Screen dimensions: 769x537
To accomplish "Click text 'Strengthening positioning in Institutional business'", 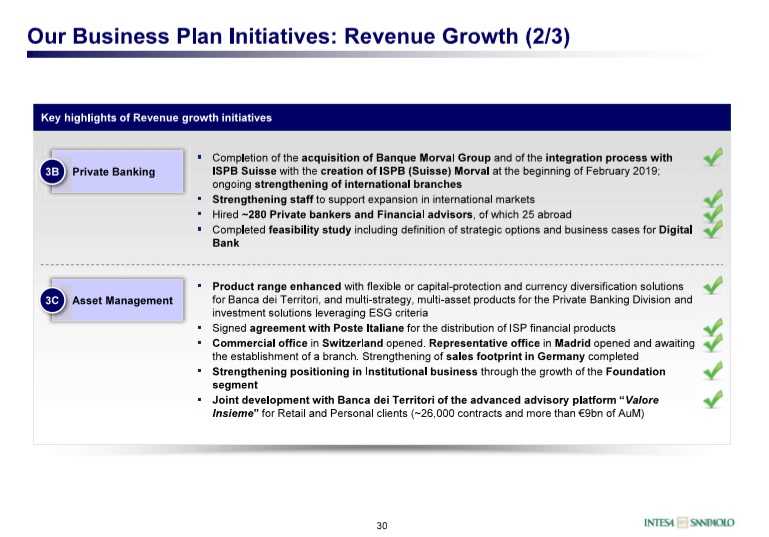I will click(344, 372).
